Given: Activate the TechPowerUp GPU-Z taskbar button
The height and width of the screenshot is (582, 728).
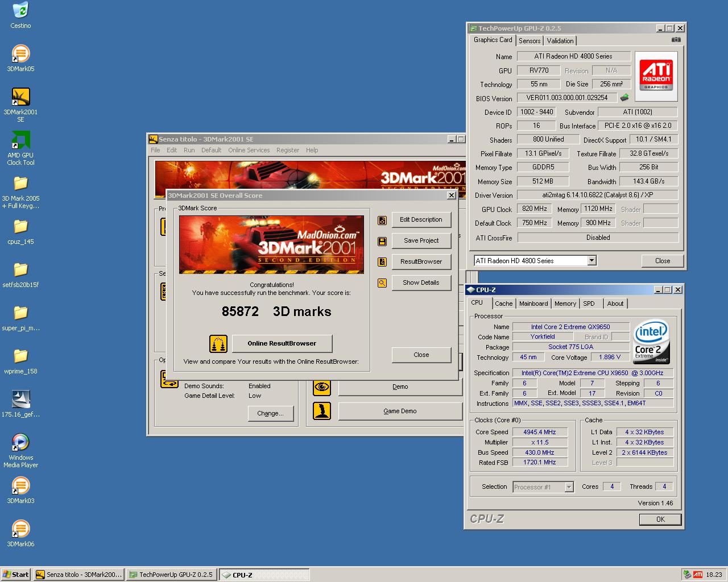Looking at the screenshot, I should [x=171, y=575].
